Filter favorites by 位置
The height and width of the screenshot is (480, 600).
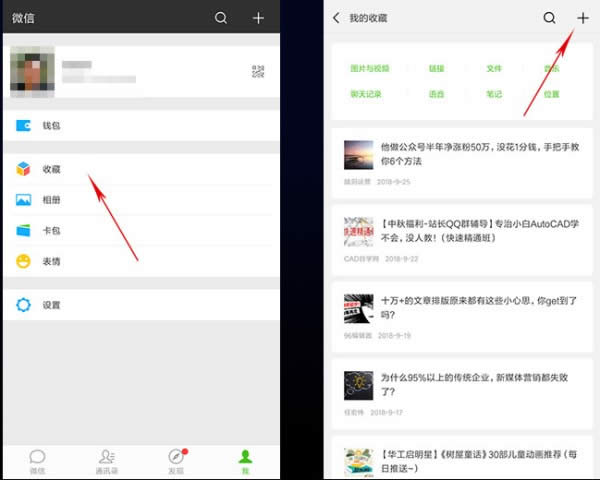551,94
